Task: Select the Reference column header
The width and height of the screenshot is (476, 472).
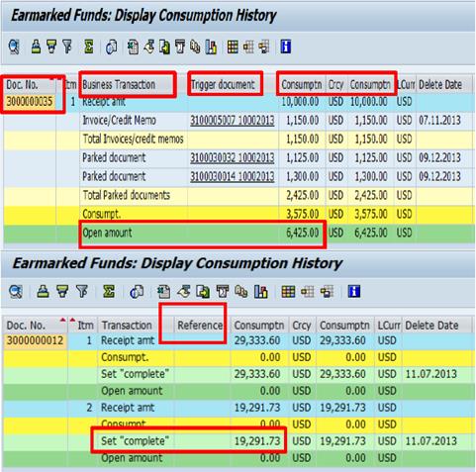Action: tap(200, 326)
